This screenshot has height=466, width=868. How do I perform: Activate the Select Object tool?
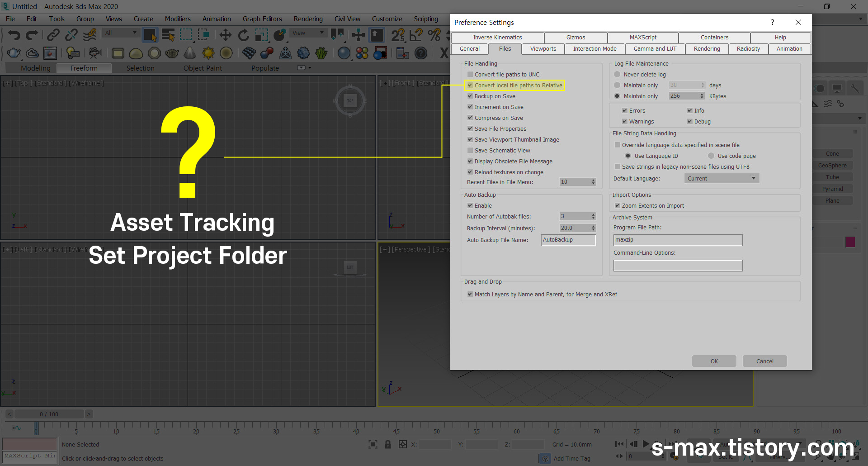[x=150, y=35]
